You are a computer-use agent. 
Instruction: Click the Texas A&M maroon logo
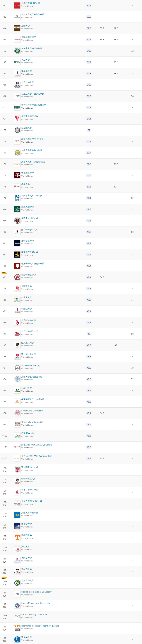coord(17,175)
